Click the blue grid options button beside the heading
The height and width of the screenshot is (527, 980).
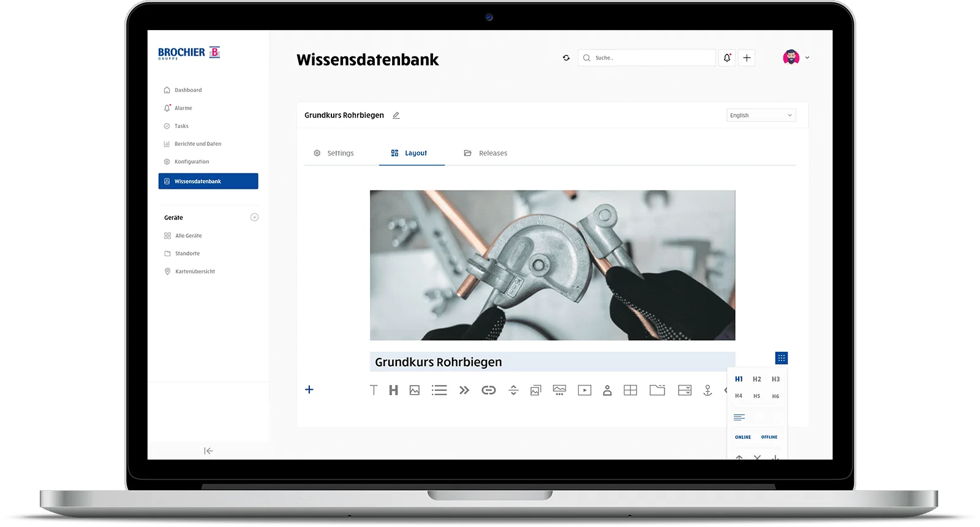[782, 358]
